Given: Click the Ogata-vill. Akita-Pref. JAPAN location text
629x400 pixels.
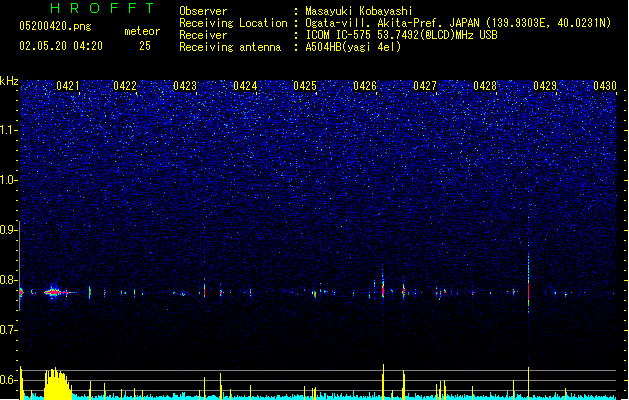Looking at the screenshot, I should 458,23.
